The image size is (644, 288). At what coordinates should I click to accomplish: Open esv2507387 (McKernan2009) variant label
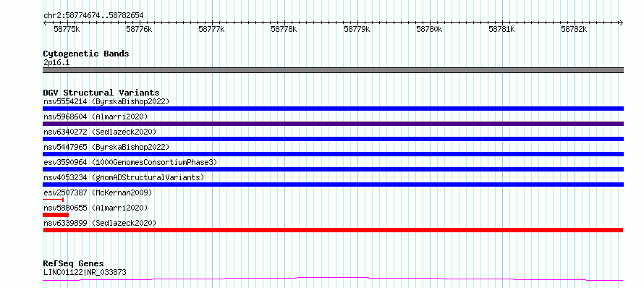click(98, 192)
